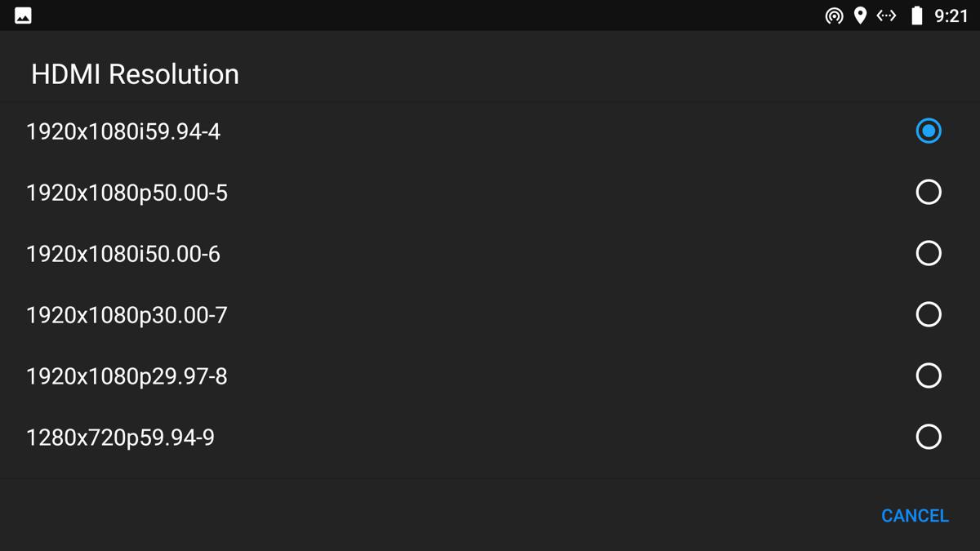Choose the radio button for 1920x1080p30.00-7
The image size is (980, 551).
[929, 314]
